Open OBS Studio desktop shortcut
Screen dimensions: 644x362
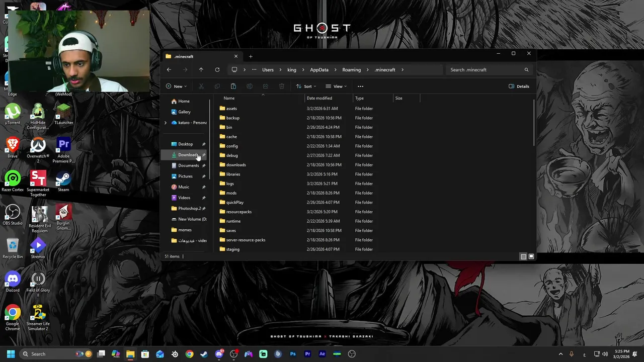[x=13, y=215]
